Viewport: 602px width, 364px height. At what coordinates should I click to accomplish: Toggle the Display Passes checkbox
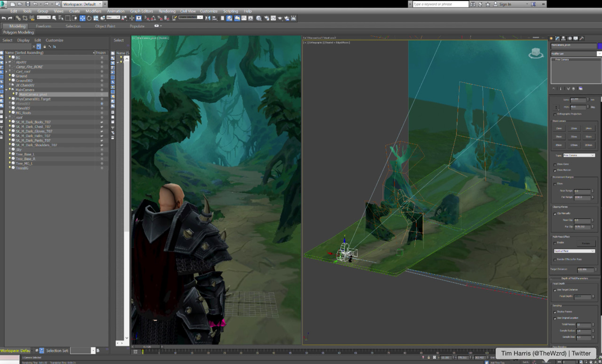point(555,312)
